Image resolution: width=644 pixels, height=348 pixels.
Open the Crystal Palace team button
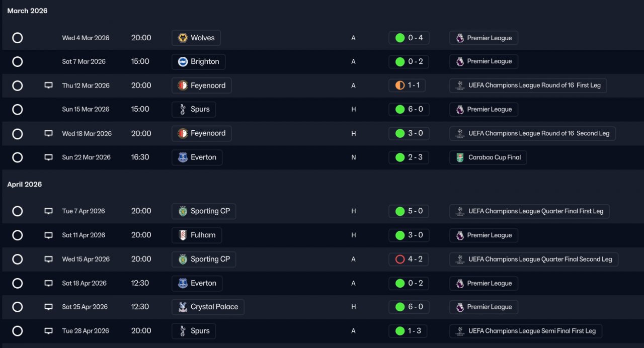point(208,307)
